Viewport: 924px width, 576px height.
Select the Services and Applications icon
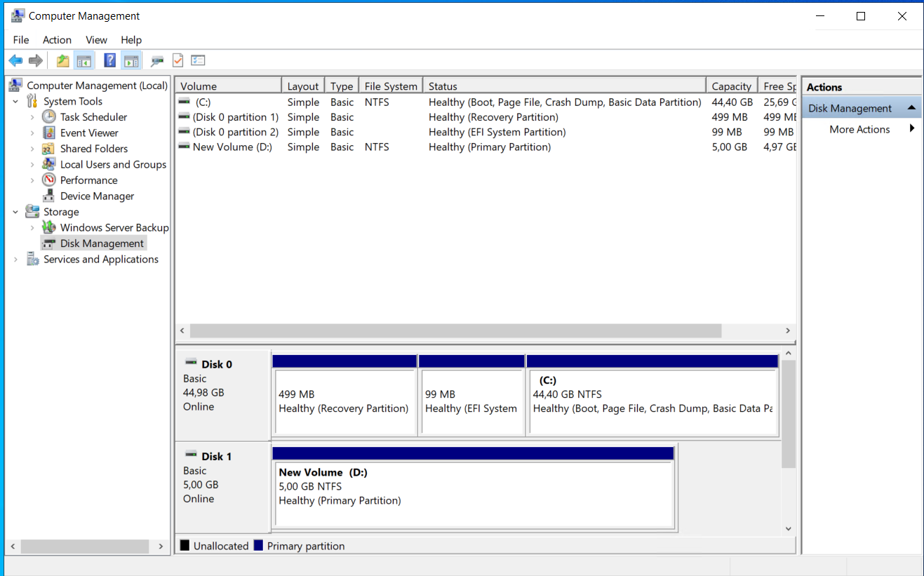point(32,260)
